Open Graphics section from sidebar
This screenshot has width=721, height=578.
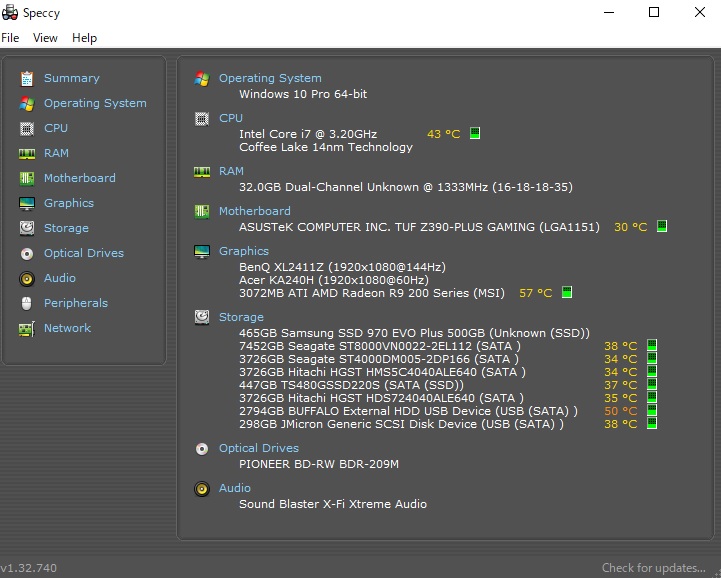(x=69, y=203)
